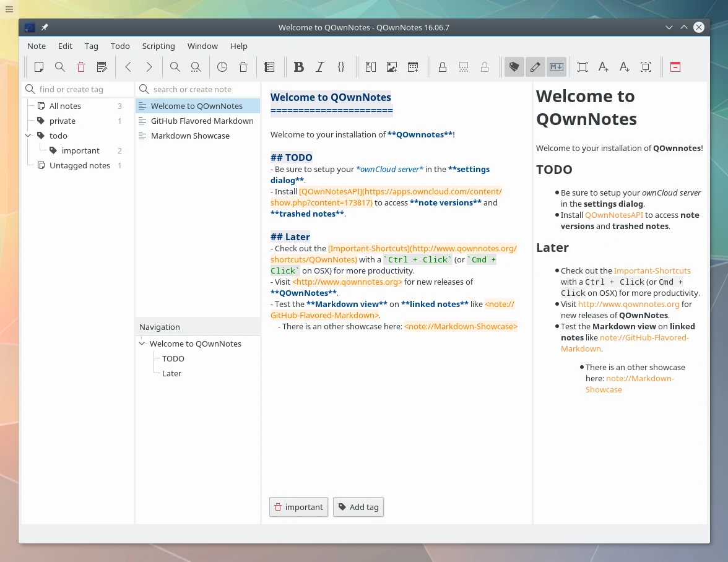728x562 pixels.
Task: Open the Todo menu
Action: pyautogui.click(x=120, y=46)
